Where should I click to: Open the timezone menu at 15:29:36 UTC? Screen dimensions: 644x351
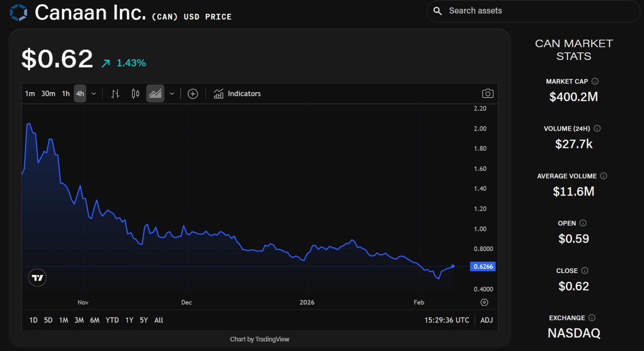(447, 320)
